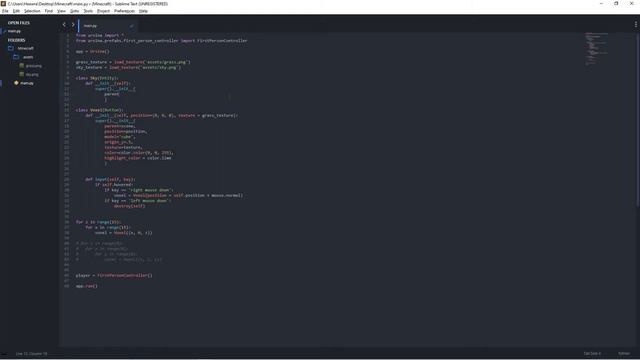Screen dimensions: 640x360
Task: Click the back navigation arrow by tabs
Action: 64,24
